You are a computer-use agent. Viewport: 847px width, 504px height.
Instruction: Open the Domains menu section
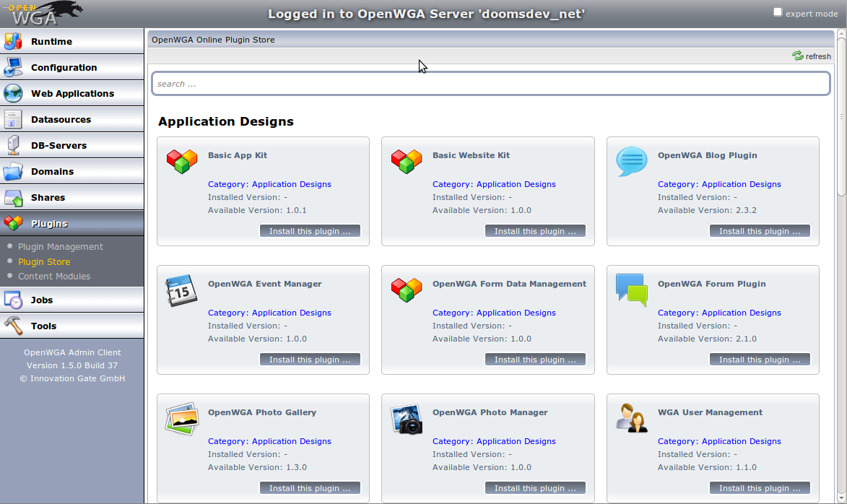click(x=71, y=171)
